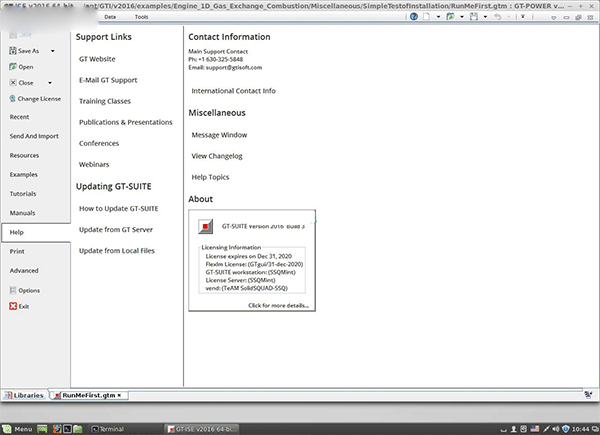Open the Recent section
The width and height of the screenshot is (600, 435).
pyautogui.click(x=19, y=117)
